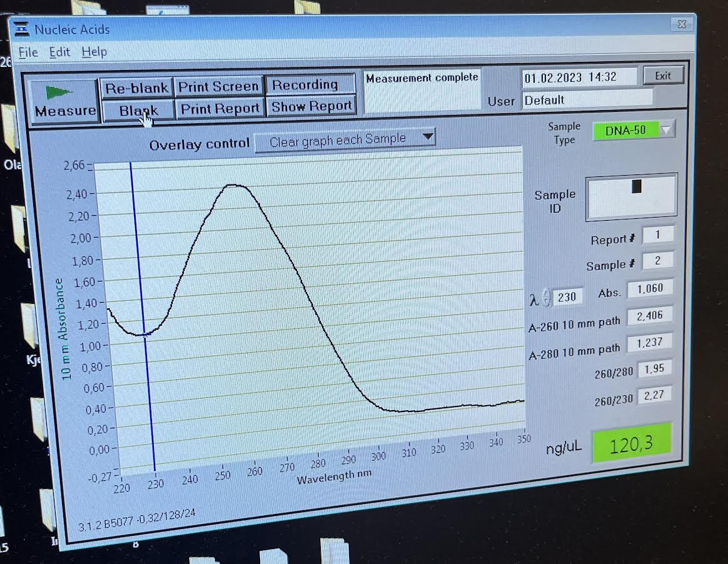Click the wavelength lambda stepper arrows
Screen dimensions: 728x564
pyautogui.click(x=545, y=298)
